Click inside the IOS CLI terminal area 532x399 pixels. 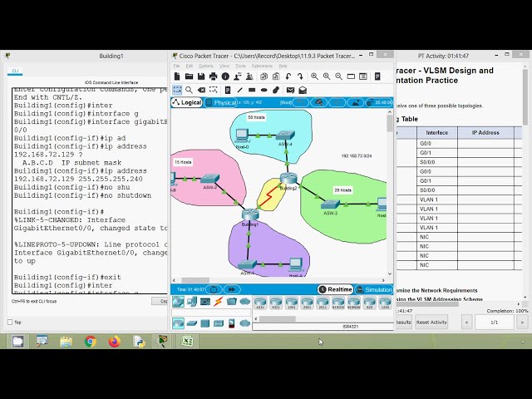90,190
